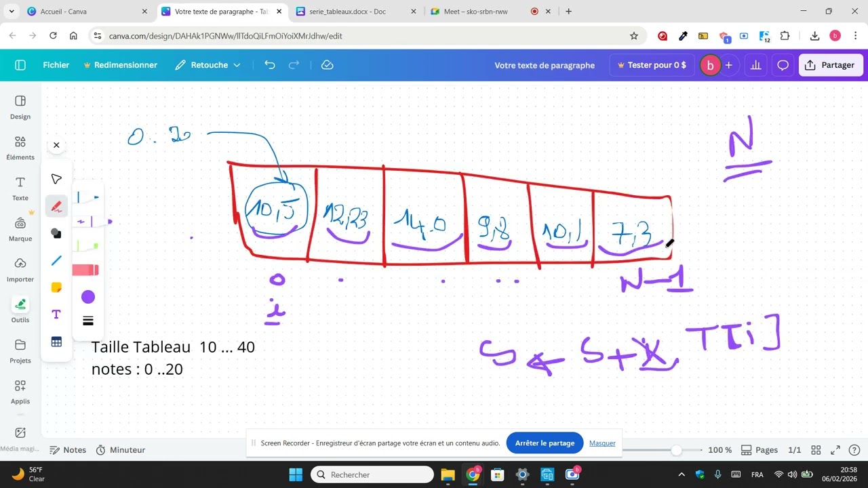Click the design title Votre texte de paragraphe
The width and height of the screenshot is (868, 488).
[545, 65]
